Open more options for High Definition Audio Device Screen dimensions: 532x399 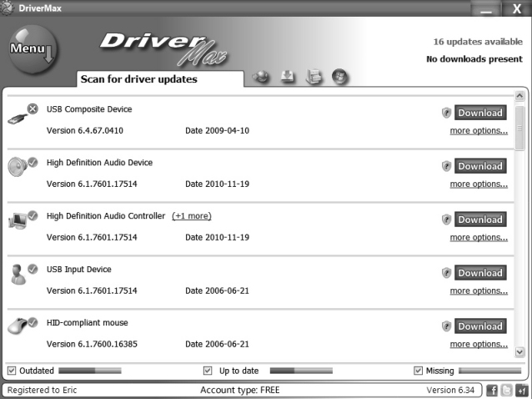479,184
